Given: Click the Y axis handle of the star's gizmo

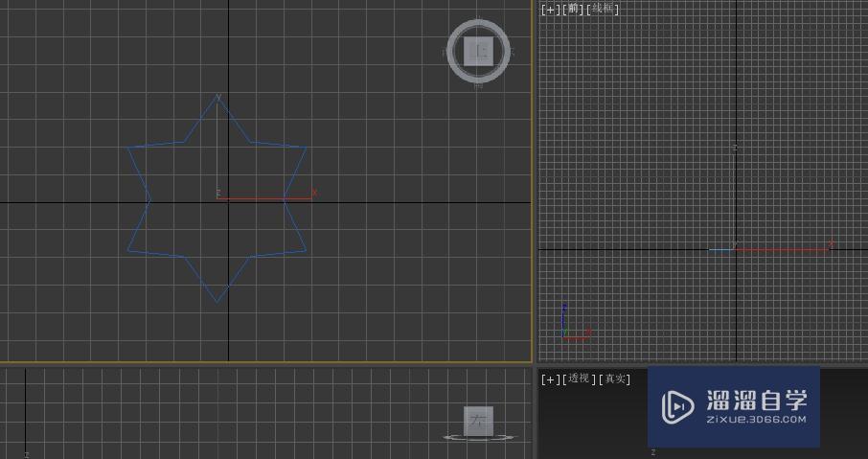Looking at the screenshot, I should (x=217, y=147).
